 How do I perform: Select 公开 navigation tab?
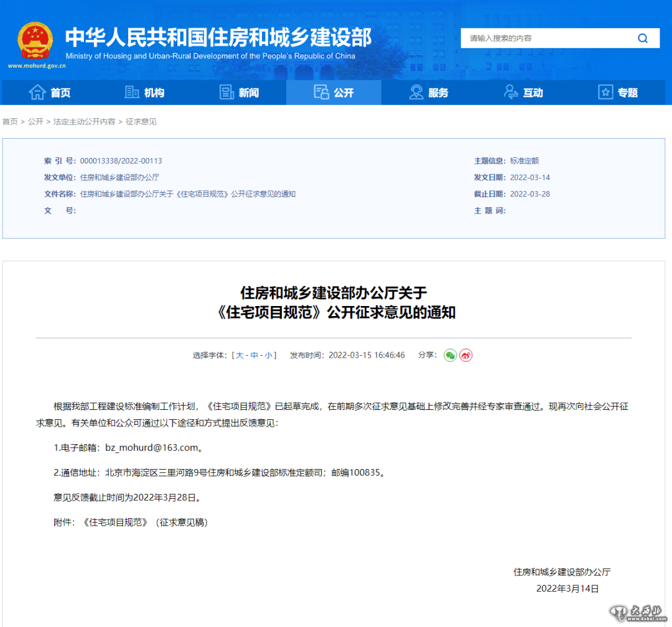point(334,93)
